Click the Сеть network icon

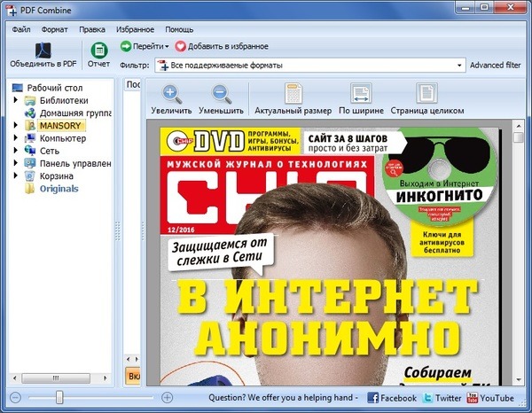coord(30,151)
